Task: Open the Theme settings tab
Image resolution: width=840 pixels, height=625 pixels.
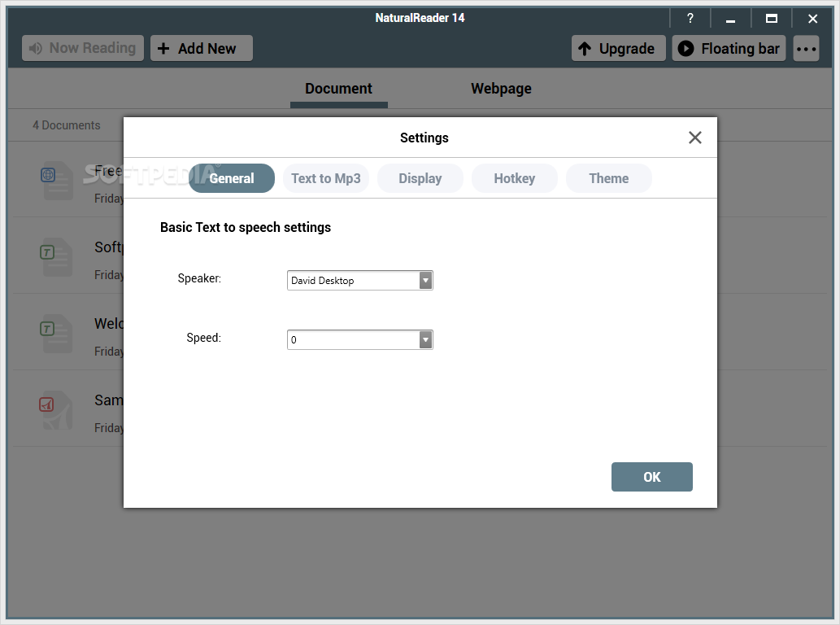Action: [608, 178]
